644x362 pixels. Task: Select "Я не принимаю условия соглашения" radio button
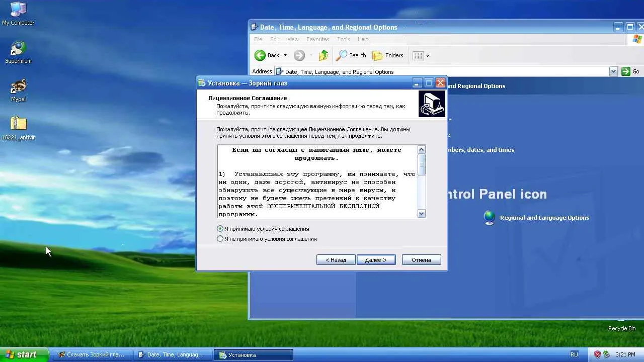click(x=220, y=239)
